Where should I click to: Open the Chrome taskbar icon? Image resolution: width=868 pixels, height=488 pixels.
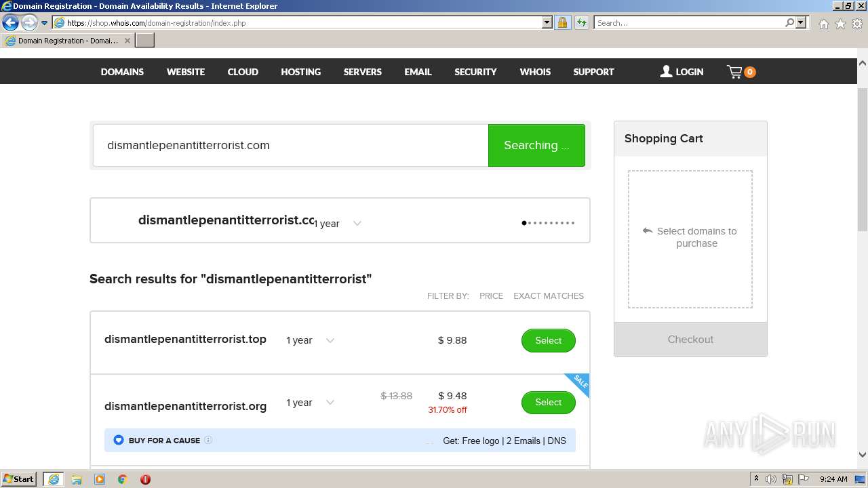pyautogui.click(x=123, y=479)
